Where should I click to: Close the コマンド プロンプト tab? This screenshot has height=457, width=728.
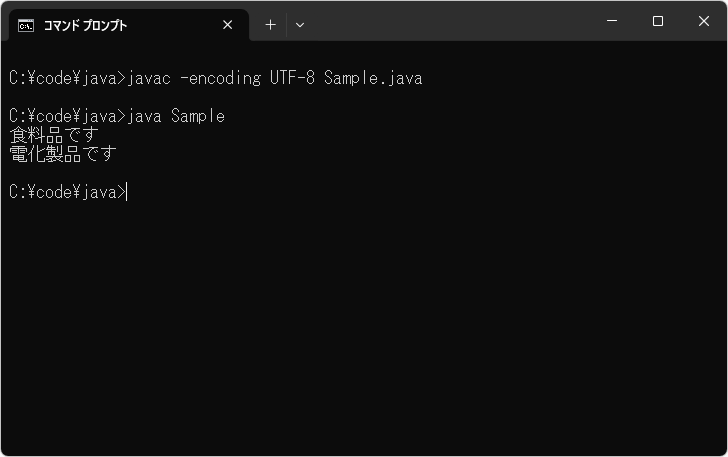point(228,25)
